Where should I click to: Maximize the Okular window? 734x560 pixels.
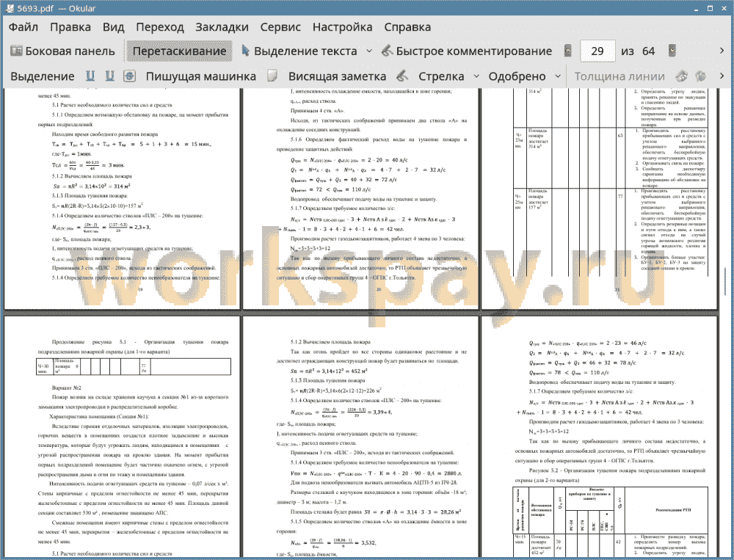tap(710, 8)
